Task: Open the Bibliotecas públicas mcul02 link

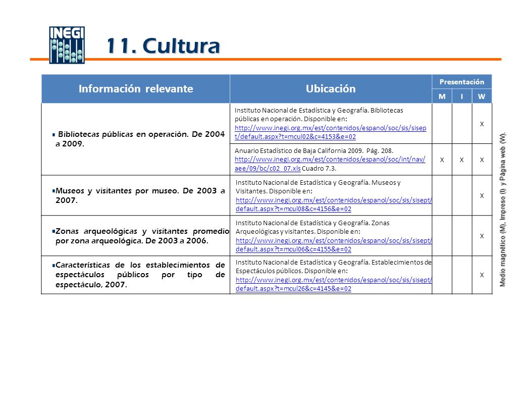Action: [x=331, y=132]
